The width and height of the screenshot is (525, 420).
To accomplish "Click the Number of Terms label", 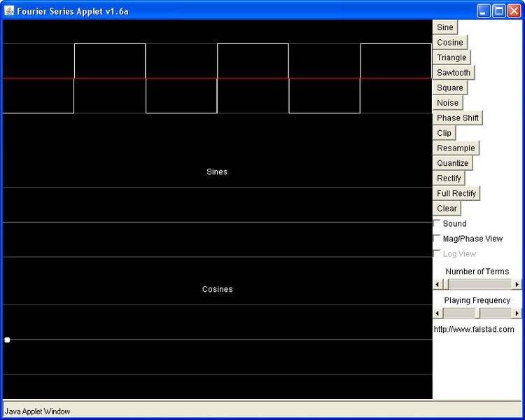I will pos(477,272).
